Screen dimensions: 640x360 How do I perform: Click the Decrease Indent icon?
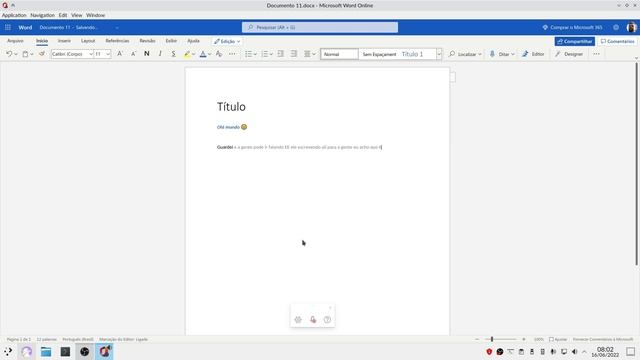click(280, 54)
